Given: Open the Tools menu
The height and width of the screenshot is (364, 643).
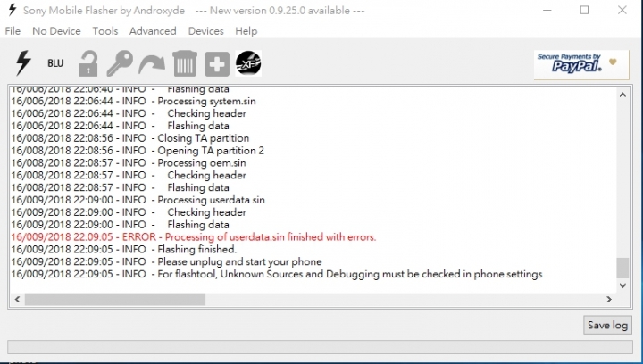Looking at the screenshot, I should 105,31.
